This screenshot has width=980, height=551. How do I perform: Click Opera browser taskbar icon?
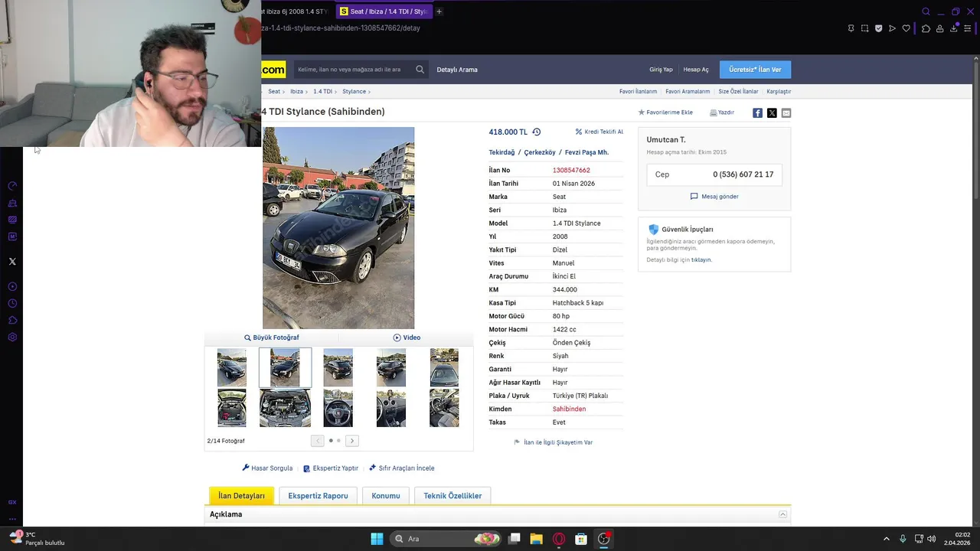559,539
